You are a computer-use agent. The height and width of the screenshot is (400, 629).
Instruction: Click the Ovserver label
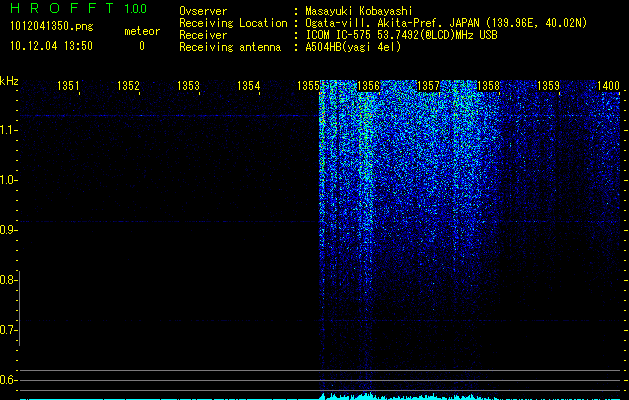(203, 11)
